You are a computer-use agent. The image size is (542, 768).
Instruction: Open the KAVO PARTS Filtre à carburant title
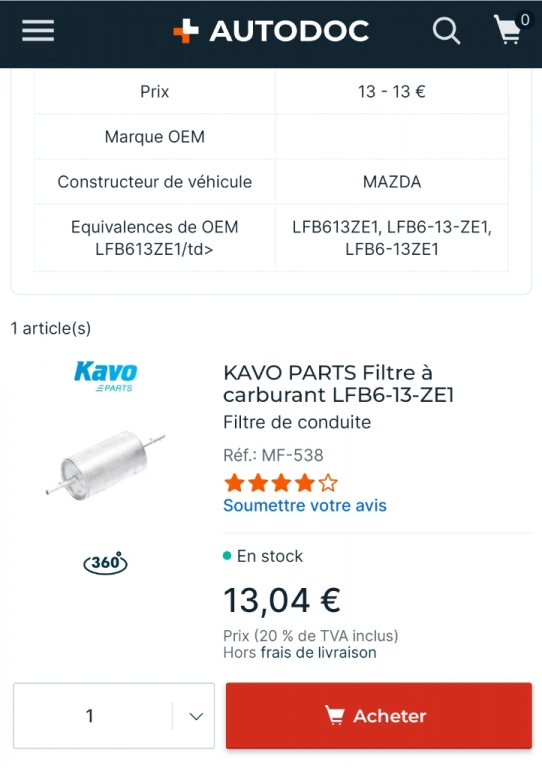pos(339,384)
